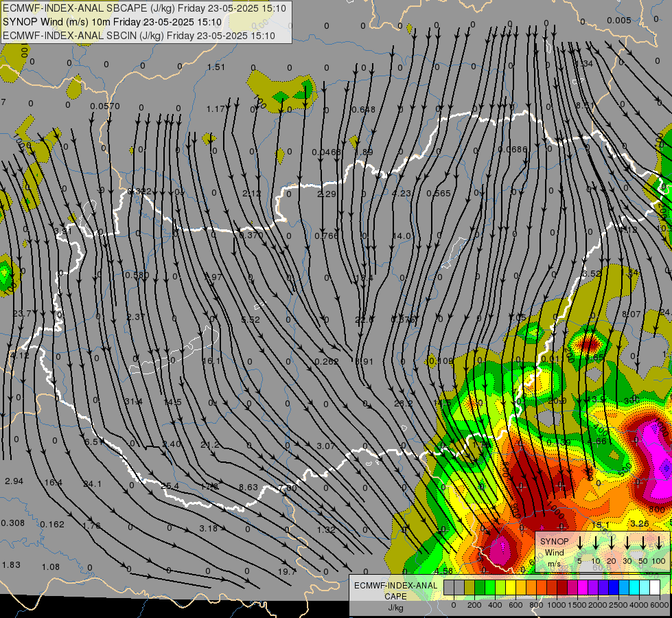The image size is (672, 618).
Task: Click the 0.0686 value on the map
Action: point(513,150)
